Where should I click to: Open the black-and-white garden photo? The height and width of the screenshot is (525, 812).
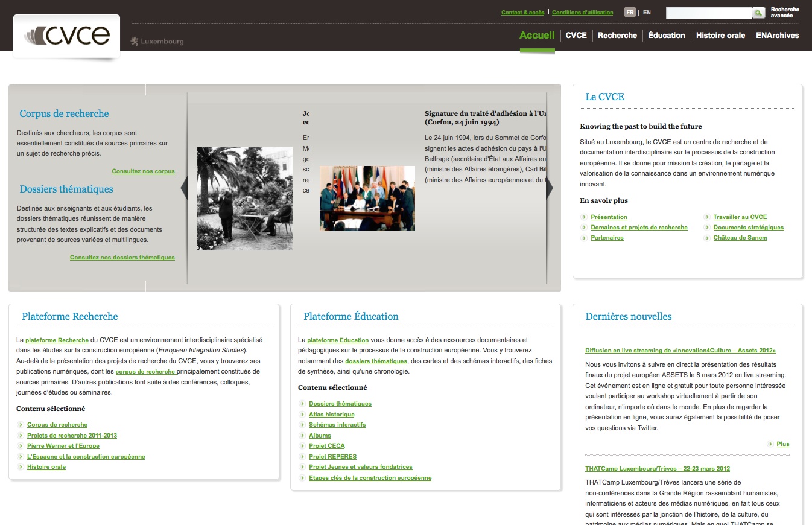click(x=244, y=199)
